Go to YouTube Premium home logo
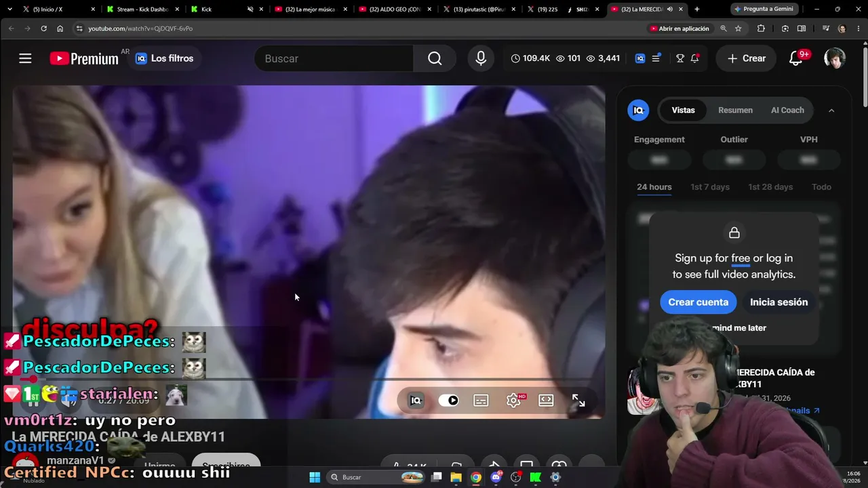 point(84,58)
